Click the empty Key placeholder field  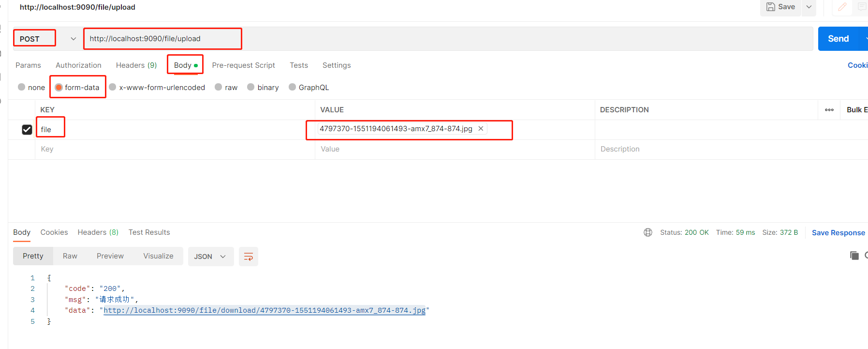[175, 149]
